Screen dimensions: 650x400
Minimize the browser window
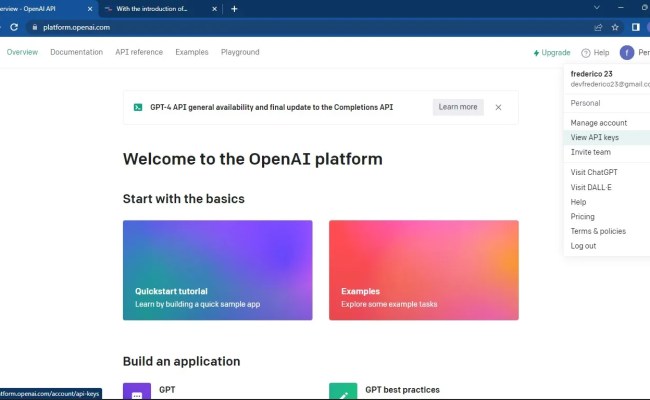[621, 7]
